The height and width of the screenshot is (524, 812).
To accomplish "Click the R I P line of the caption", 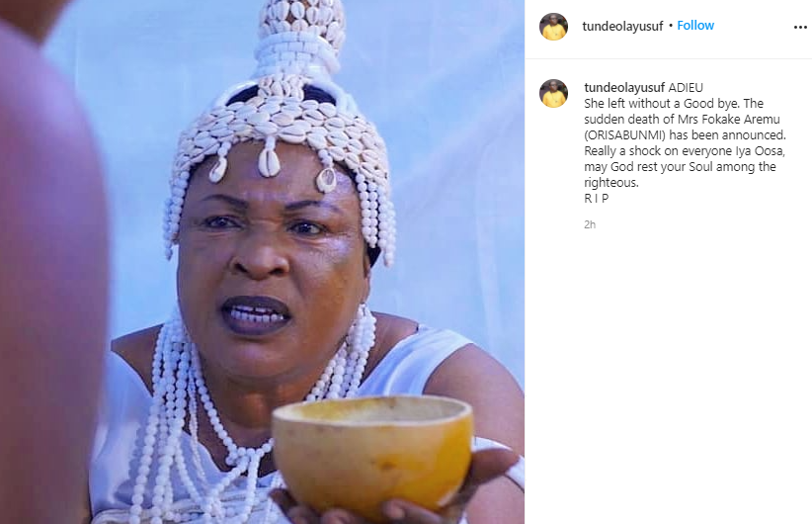I will click(597, 199).
